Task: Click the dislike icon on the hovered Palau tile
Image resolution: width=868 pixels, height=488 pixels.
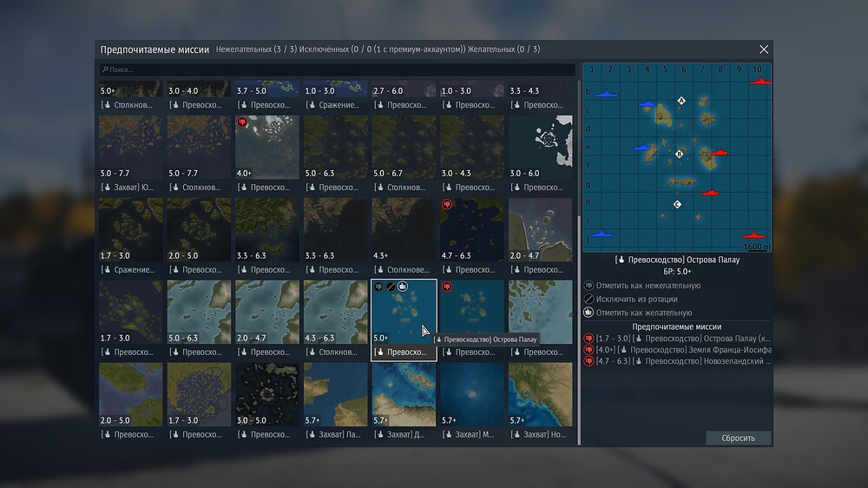Action: pyautogui.click(x=379, y=287)
